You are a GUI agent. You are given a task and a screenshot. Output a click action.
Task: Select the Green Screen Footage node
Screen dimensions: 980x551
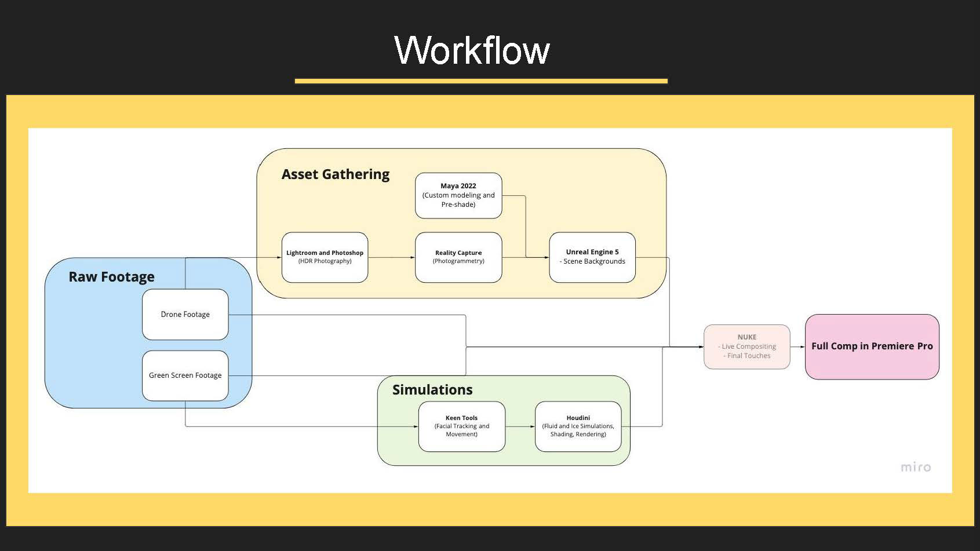[x=185, y=375]
